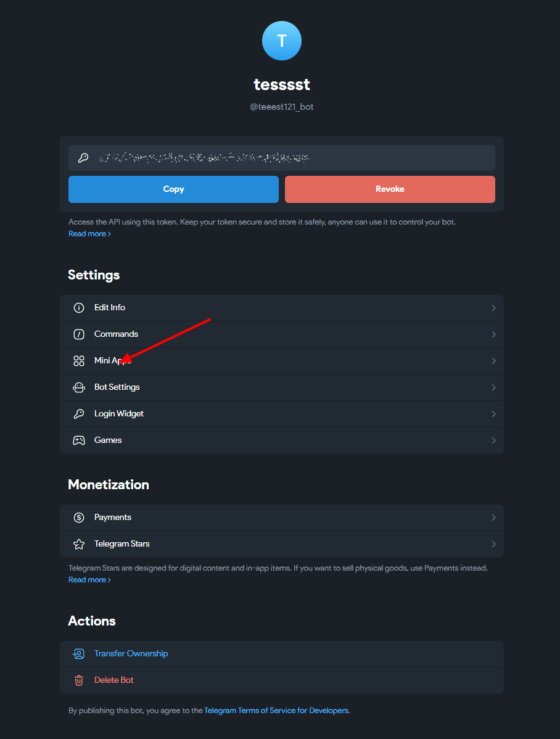560x739 pixels.
Task: Click the Edit Info circle icon
Action: (x=79, y=308)
